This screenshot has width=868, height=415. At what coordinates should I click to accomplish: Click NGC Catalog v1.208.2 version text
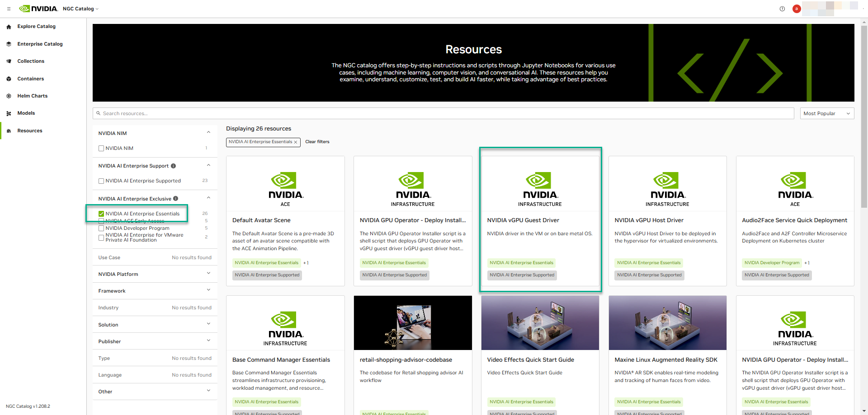click(28, 406)
